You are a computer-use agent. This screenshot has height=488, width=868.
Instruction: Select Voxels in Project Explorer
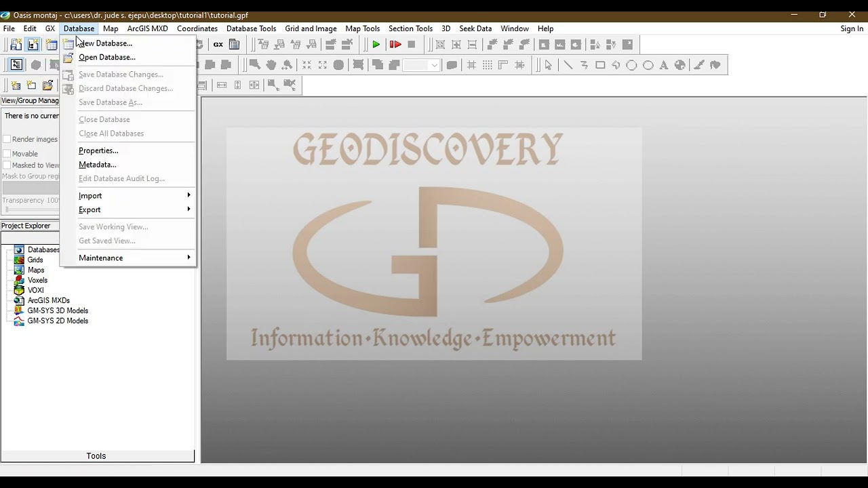[x=38, y=281]
